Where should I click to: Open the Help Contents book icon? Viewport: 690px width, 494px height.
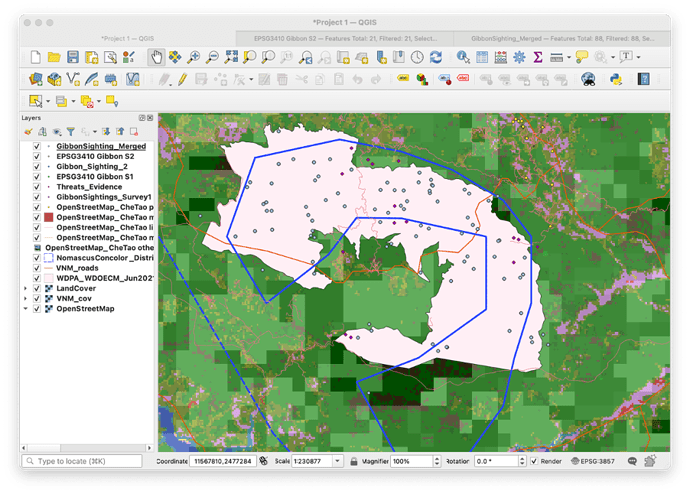pos(643,79)
